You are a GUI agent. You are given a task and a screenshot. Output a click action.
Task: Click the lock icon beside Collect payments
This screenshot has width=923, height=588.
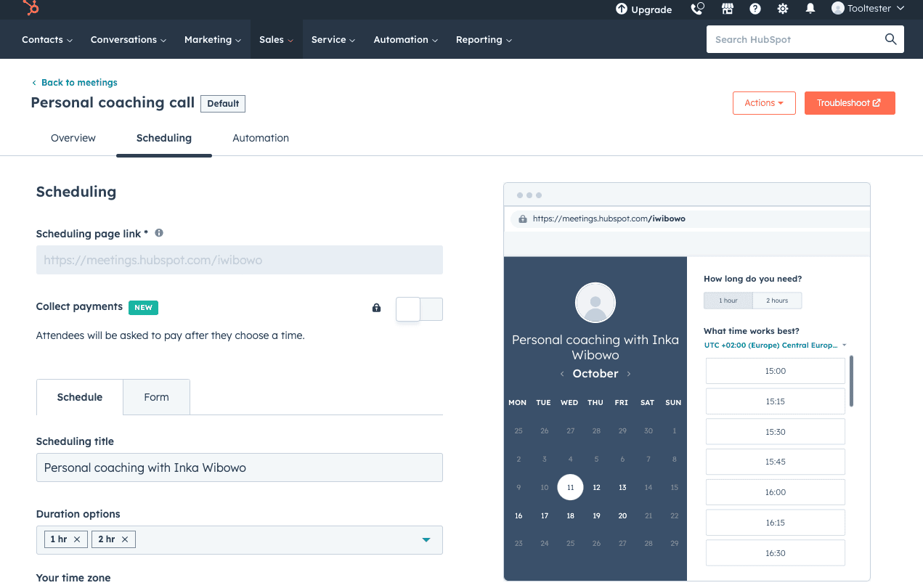pos(376,308)
